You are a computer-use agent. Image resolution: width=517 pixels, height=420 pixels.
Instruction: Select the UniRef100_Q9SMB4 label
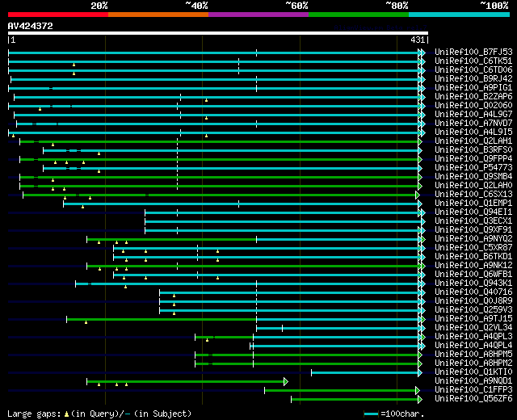pyautogui.click(x=473, y=177)
